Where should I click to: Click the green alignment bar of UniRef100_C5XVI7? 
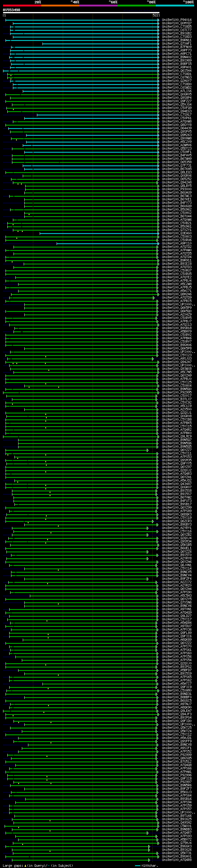coord(82,396)
